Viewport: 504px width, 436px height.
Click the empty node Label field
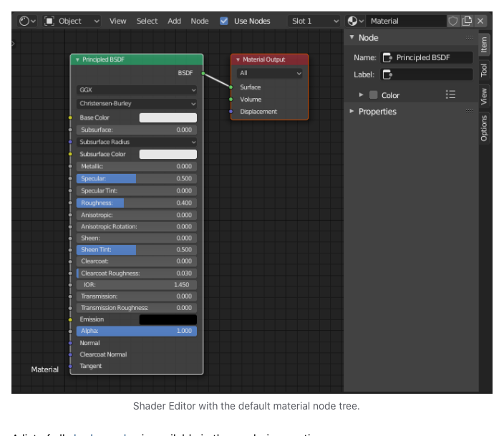[427, 74]
